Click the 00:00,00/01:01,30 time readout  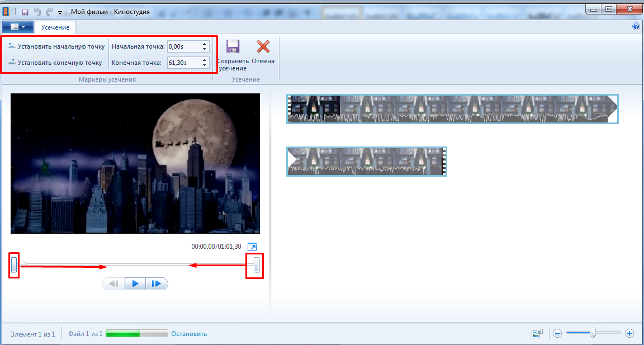tap(216, 247)
